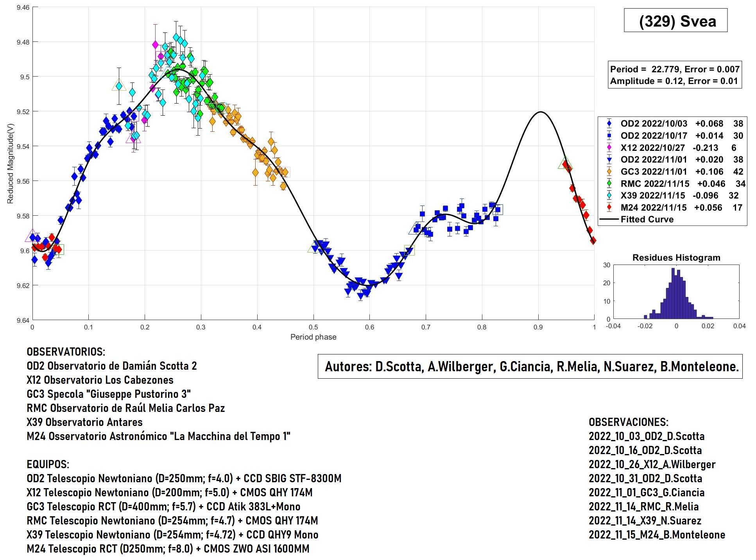
Task: Click 'X12 Observatorio Los Cabezones'
Action: [100, 380]
